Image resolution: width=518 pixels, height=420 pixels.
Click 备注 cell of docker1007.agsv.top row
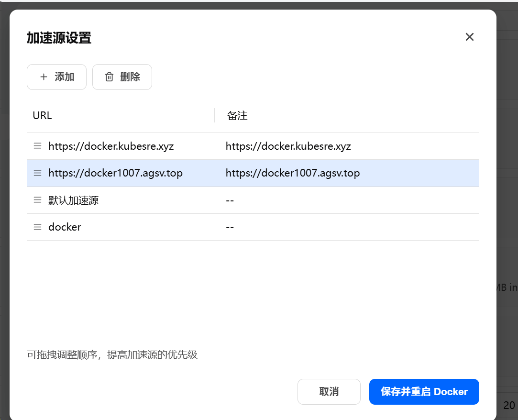[x=293, y=173]
